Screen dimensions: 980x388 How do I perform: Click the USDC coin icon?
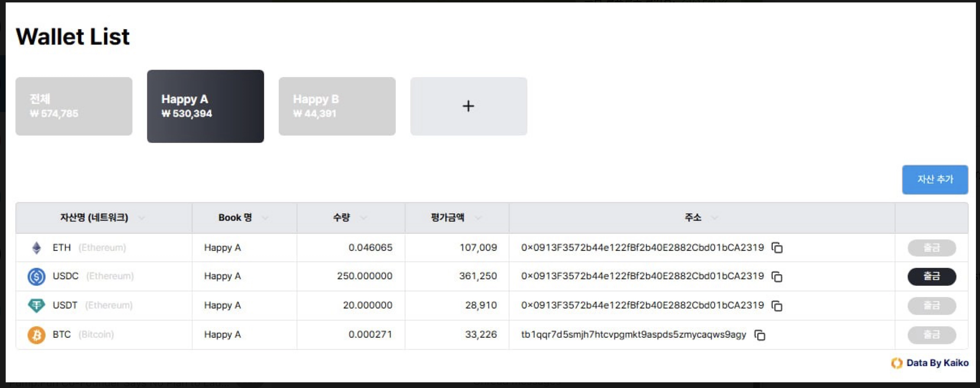coord(37,276)
